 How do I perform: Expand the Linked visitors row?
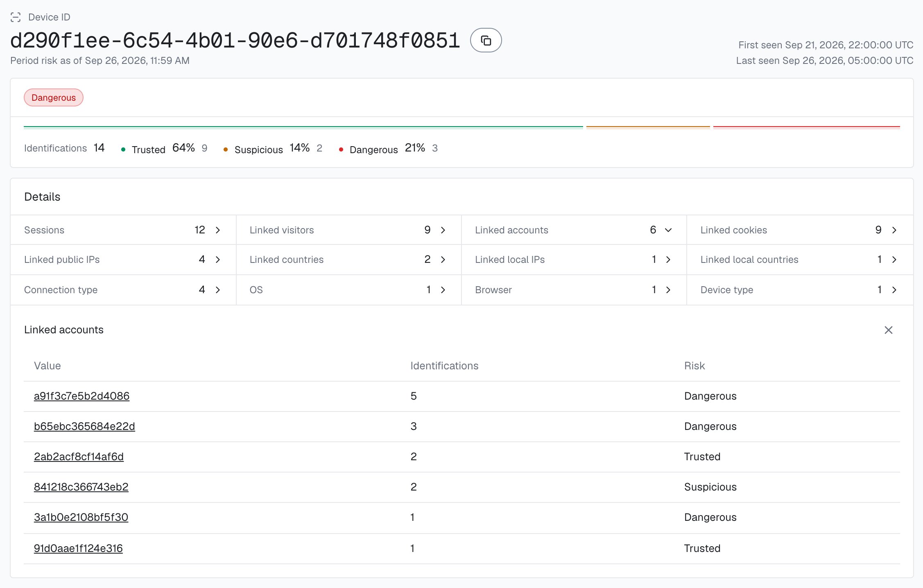[348, 230]
